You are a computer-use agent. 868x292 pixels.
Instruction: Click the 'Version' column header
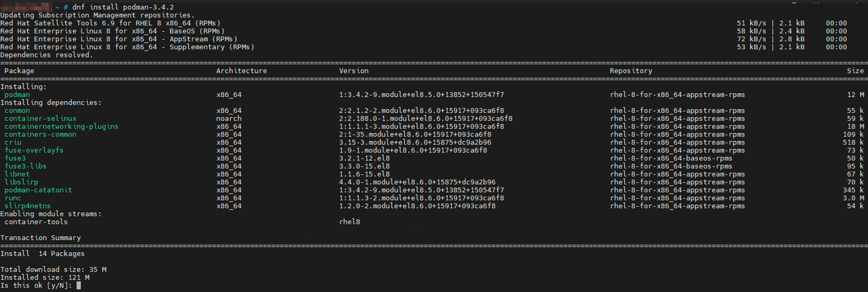354,71
